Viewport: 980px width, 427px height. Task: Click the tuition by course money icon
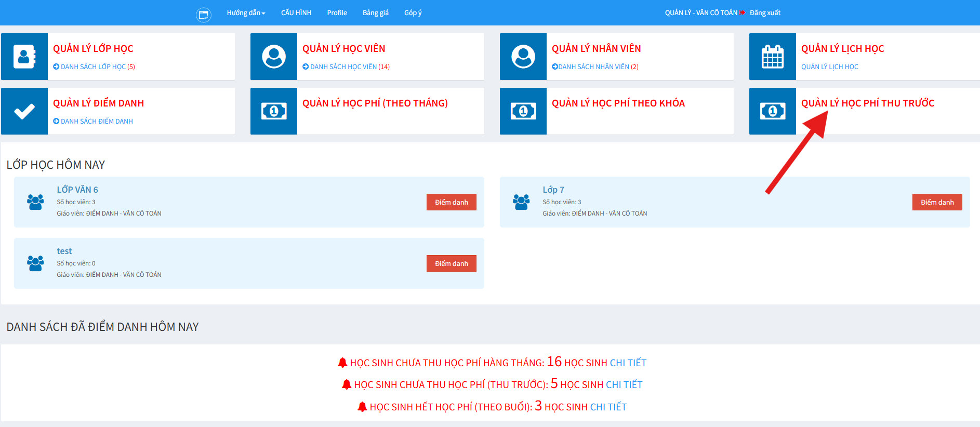(x=523, y=111)
